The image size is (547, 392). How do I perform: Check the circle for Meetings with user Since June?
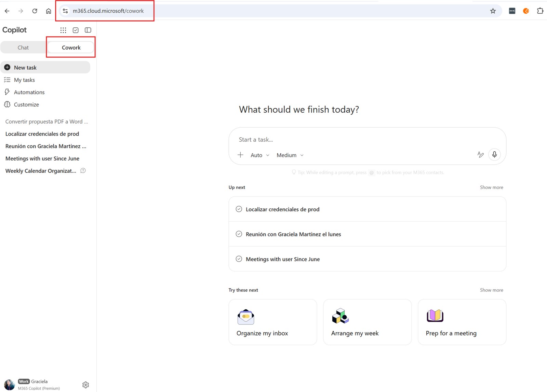239,259
